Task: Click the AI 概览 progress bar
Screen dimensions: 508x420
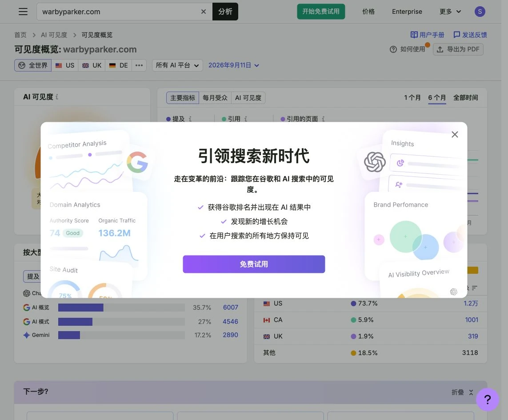Action: (121, 308)
